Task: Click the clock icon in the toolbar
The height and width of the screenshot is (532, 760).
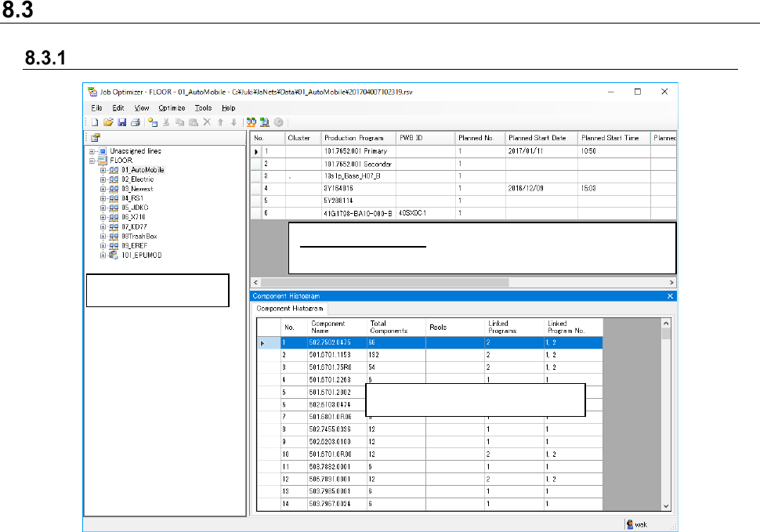Action: coord(278,122)
